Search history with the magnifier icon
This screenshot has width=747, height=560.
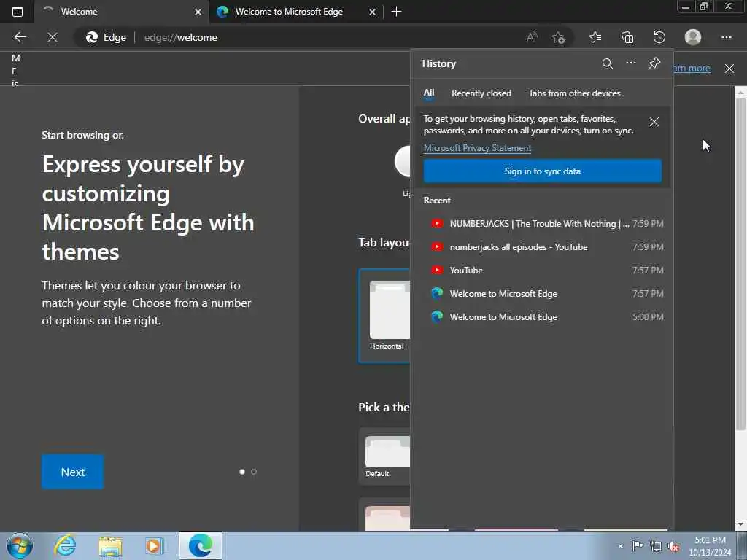[607, 63]
